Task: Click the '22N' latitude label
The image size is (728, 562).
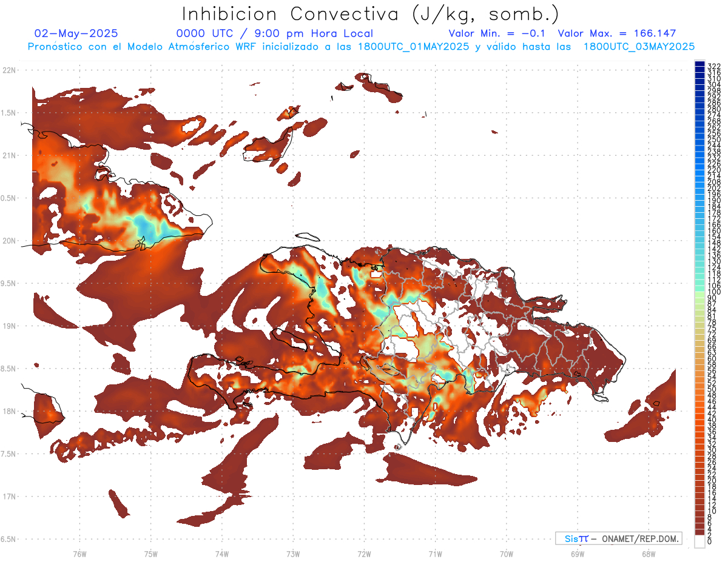Action: tap(8, 70)
